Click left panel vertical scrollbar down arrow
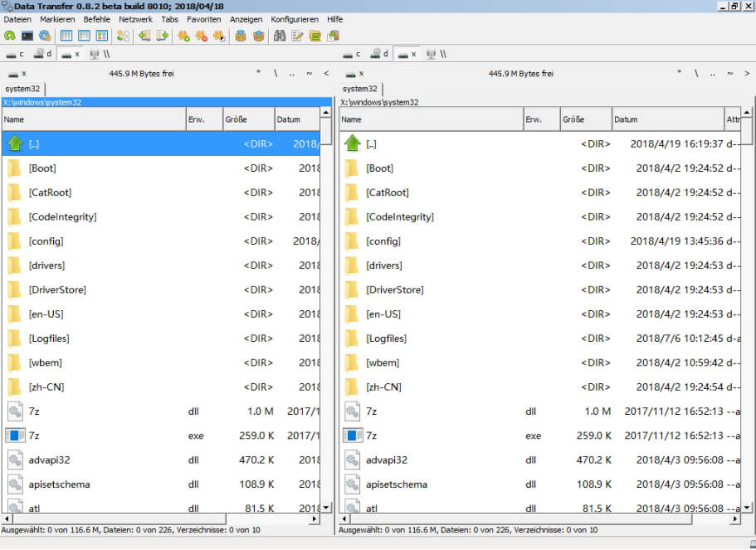The height and width of the screenshot is (550, 756). [326, 508]
